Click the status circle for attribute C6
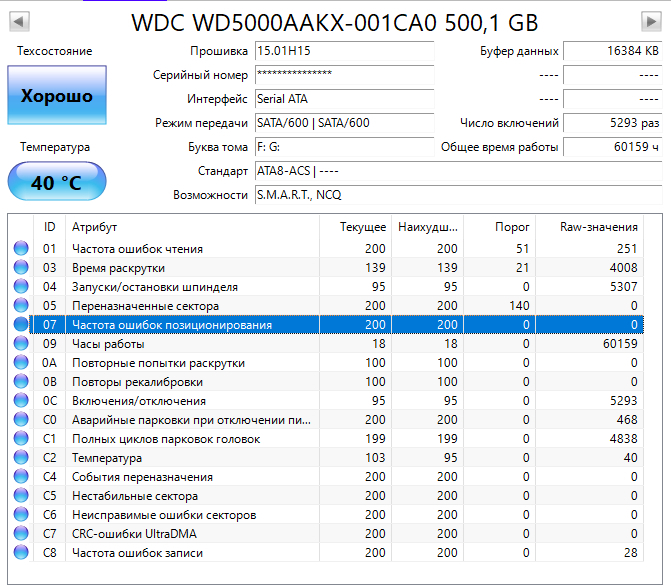 pyautogui.click(x=21, y=514)
